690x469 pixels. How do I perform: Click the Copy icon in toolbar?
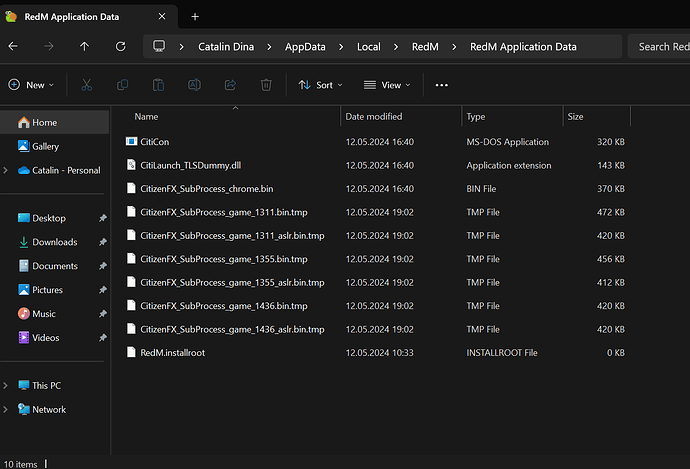click(122, 85)
